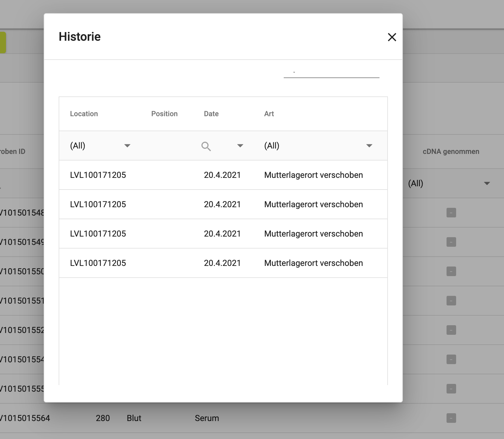The width and height of the screenshot is (504, 439).
Task: Toggle cDNA checkbox for row ending 551
Action: (451, 301)
